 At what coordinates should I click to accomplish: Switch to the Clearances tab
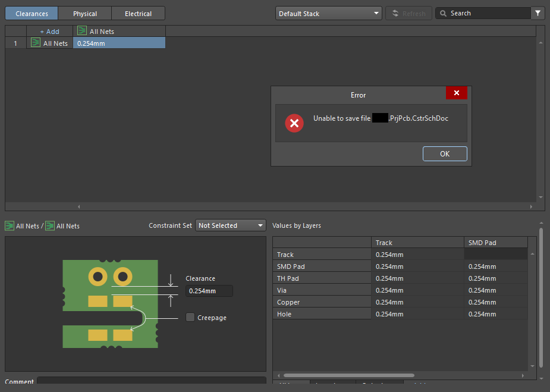(32, 13)
